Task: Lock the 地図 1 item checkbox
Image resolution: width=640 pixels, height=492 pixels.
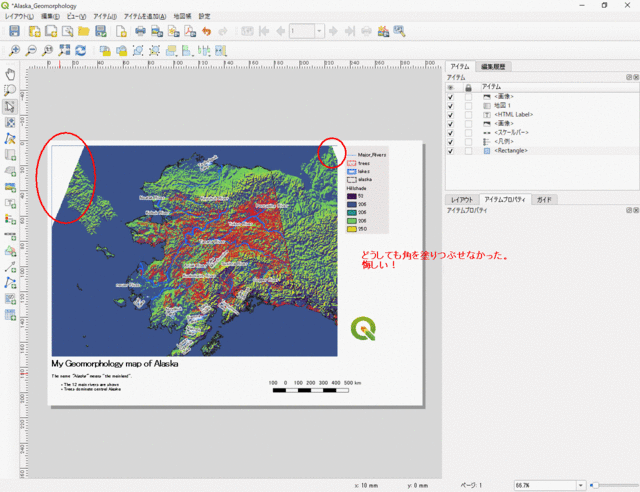Action: (468, 106)
